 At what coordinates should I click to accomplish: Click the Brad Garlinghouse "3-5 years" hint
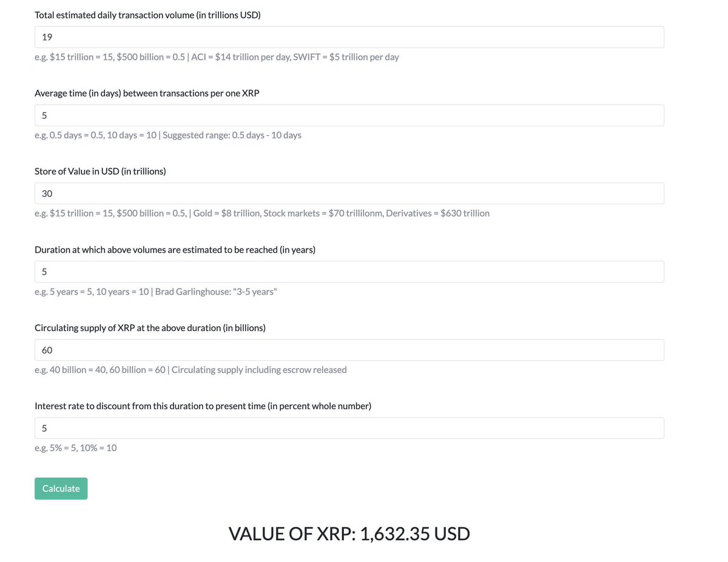tap(216, 292)
